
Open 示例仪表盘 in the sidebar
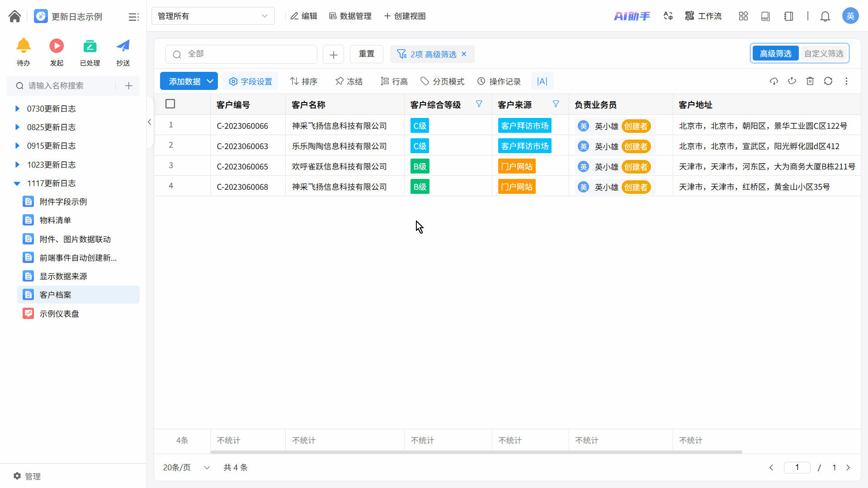coord(59,314)
